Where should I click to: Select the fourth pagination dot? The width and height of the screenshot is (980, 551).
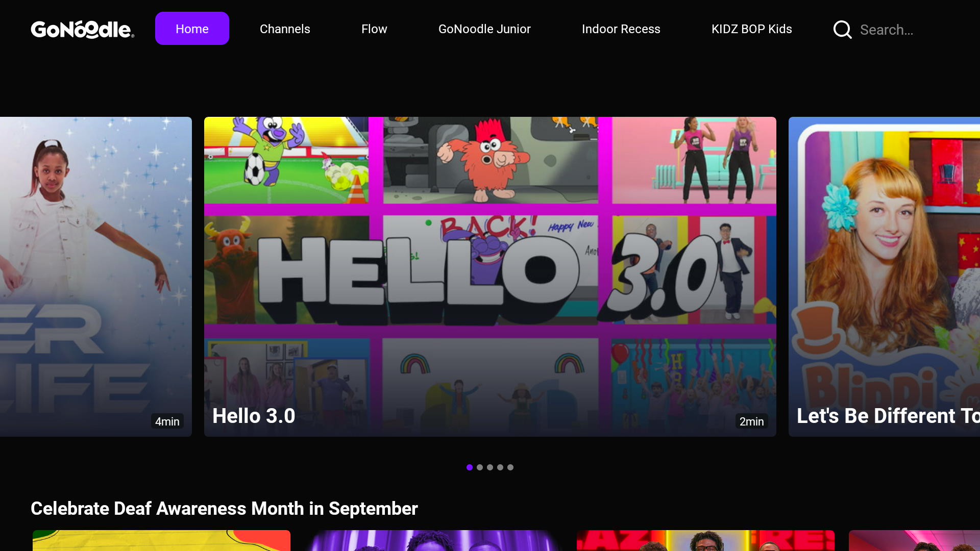(500, 467)
